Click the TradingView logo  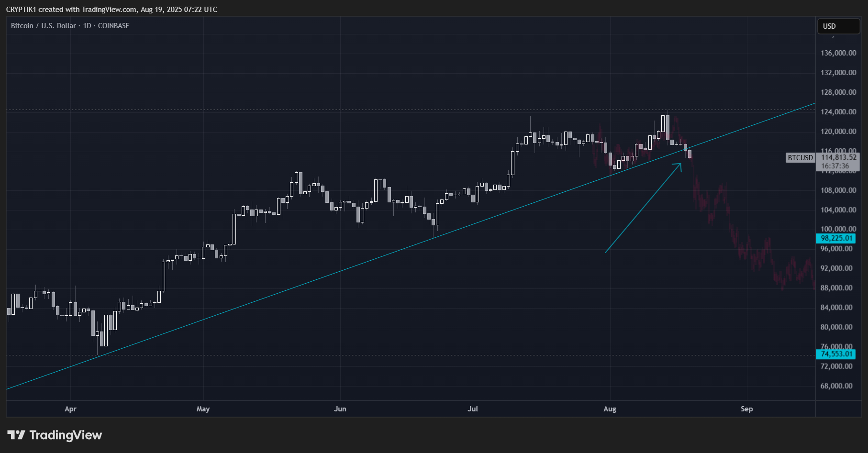point(55,435)
